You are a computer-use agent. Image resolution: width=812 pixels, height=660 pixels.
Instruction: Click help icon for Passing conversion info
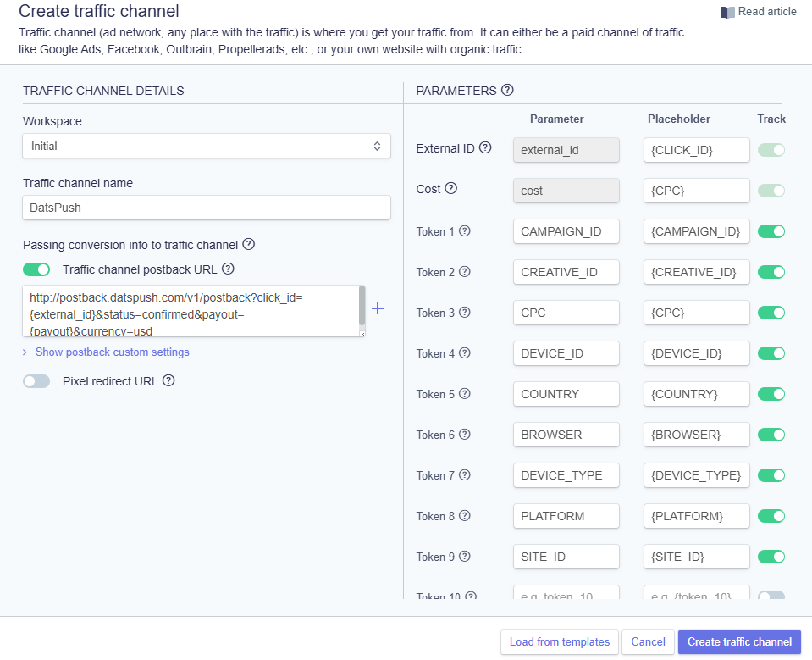pyautogui.click(x=249, y=245)
